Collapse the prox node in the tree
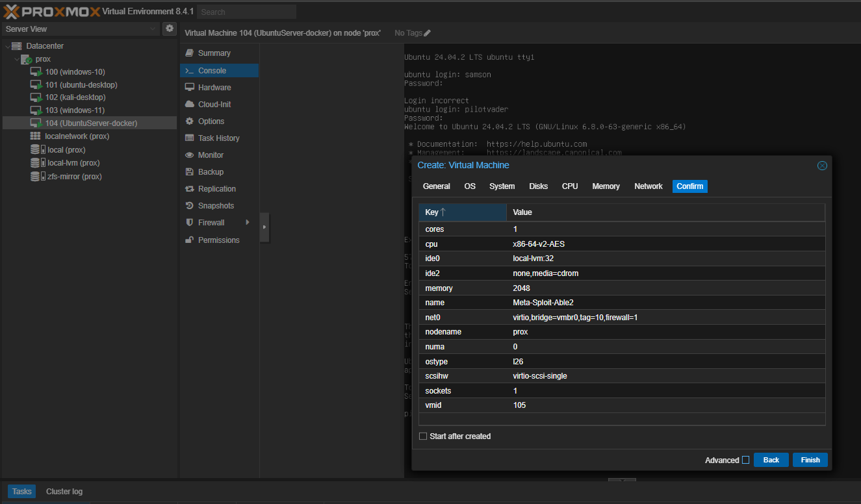Viewport: 861px width, 504px height. point(17,58)
